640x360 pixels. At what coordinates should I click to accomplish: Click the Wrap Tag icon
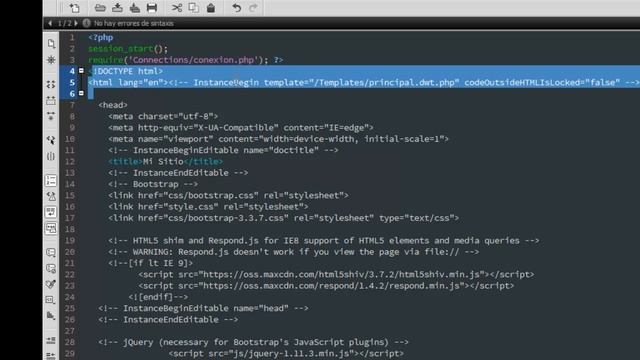coord(51,284)
